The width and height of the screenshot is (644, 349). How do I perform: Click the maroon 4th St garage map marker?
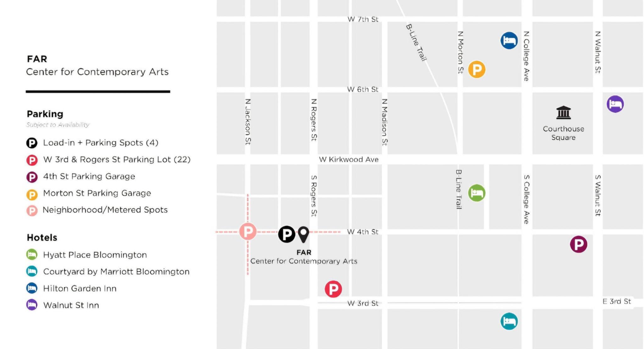(579, 244)
